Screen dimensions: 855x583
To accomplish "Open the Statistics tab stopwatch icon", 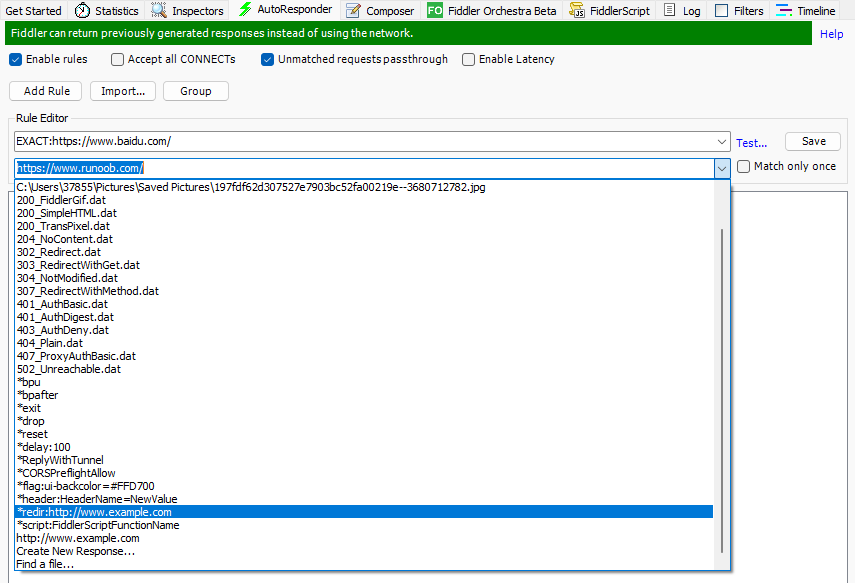I will [x=82, y=10].
